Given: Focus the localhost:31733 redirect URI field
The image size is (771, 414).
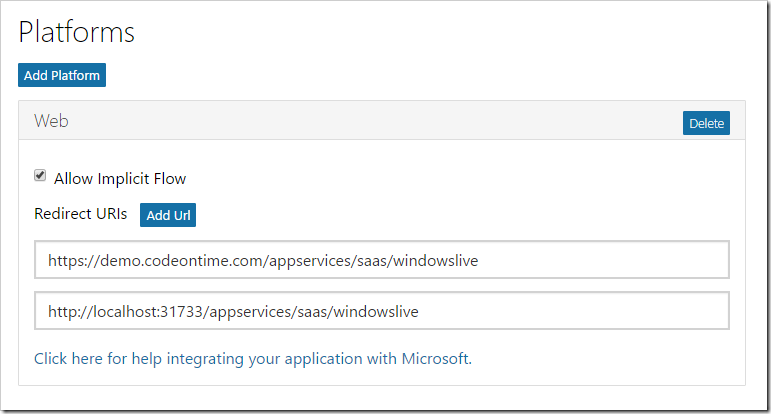Looking at the screenshot, I should tap(382, 311).
